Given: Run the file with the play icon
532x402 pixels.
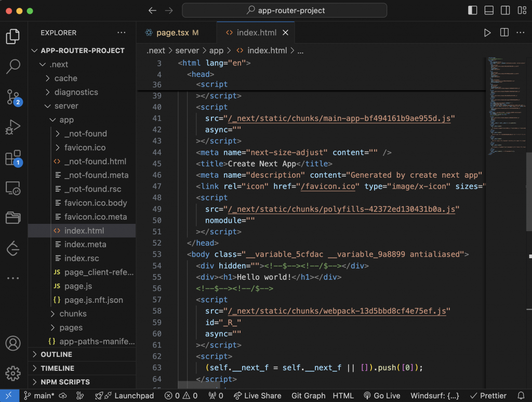Looking at the screenshot, I should click(x=487, y=33).
